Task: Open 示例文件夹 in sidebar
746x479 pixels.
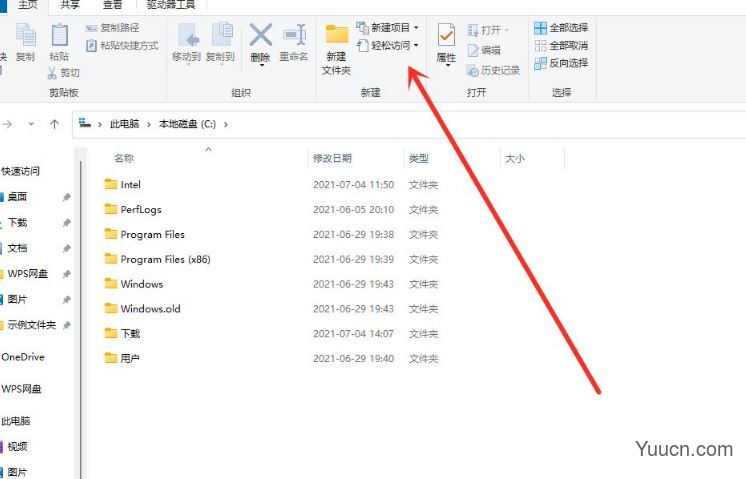Action: 31,325
